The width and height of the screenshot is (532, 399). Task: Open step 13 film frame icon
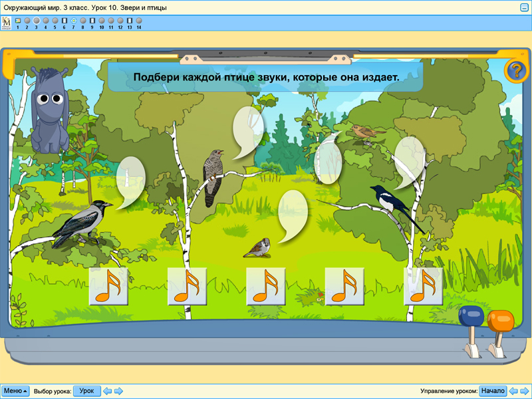coord(129,21)
